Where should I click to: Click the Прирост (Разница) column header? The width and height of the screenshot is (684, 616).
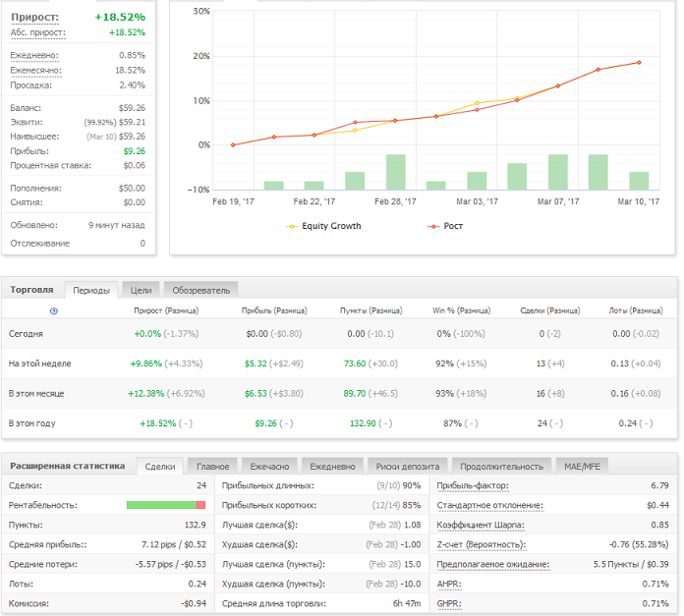[x=166, y=310]
